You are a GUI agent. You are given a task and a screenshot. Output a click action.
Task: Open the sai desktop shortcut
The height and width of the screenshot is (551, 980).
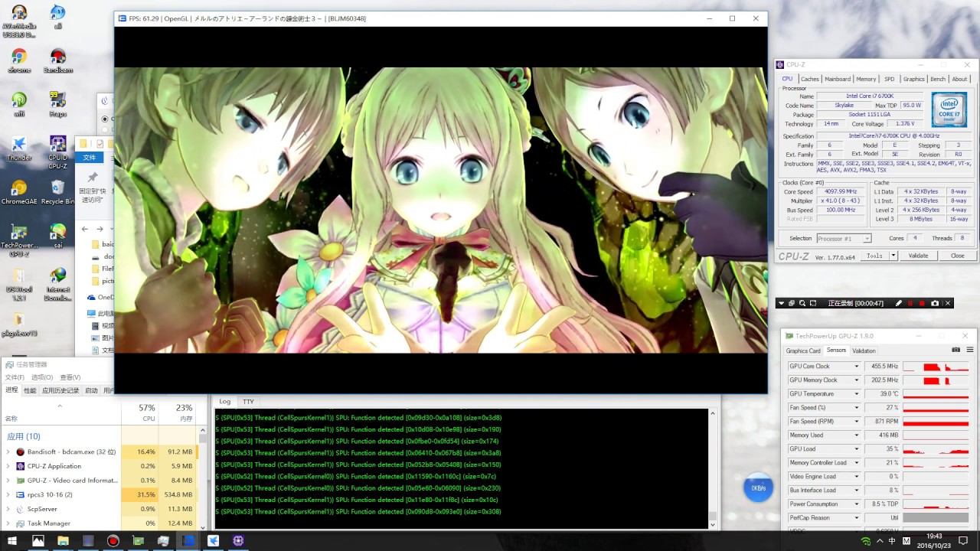[57, 233]
